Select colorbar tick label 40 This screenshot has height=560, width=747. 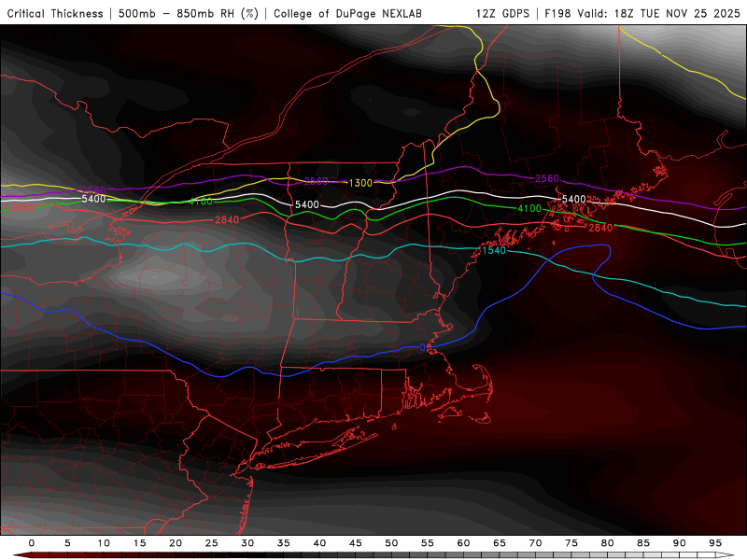tap(319, 543)
